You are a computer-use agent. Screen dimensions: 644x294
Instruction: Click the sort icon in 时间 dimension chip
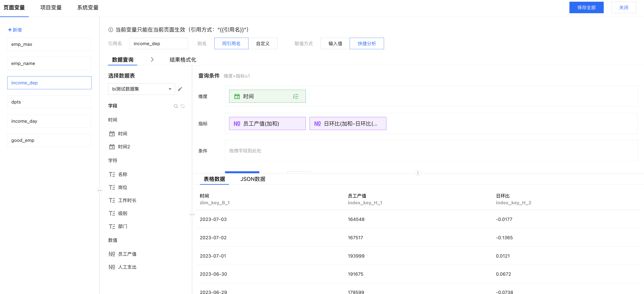coord(296,97)
